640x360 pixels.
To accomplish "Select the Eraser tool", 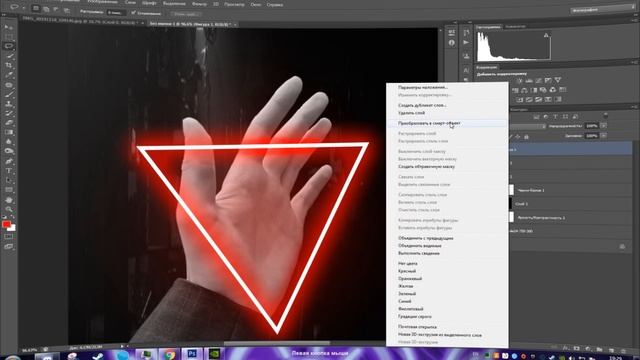I will click(x=9, y=123).
